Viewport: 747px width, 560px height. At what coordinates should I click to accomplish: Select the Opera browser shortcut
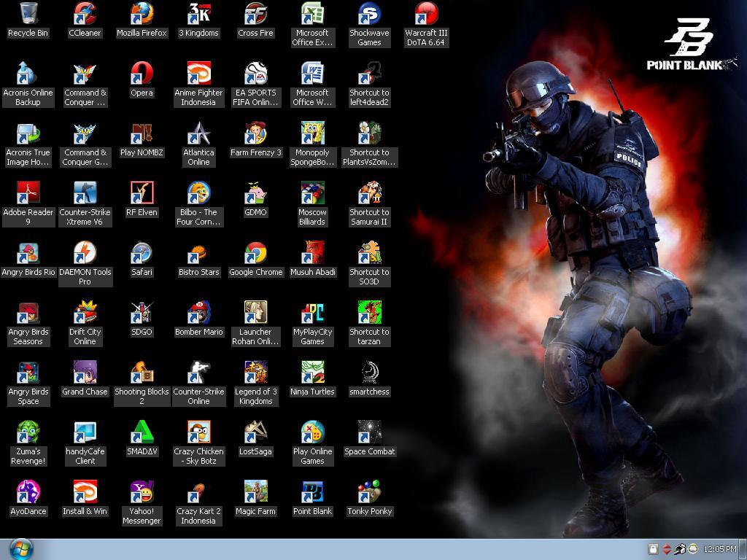tap(142, 74)
